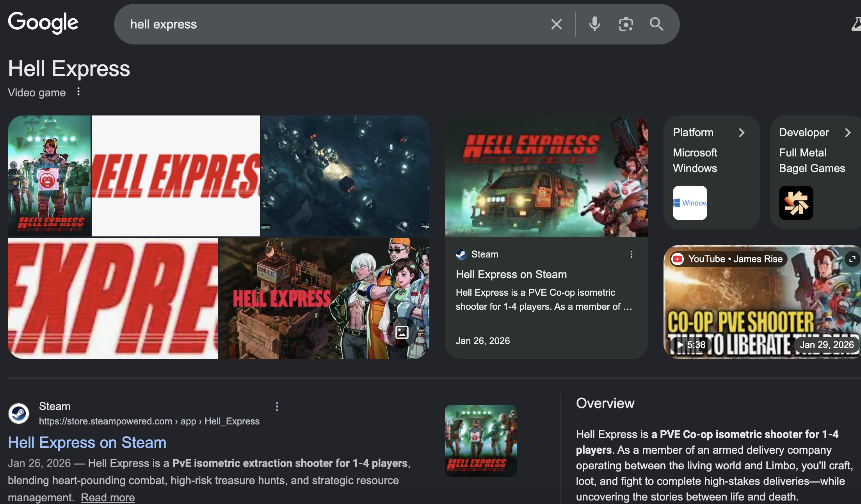Open Microsoft Windows platform text
Screen dimensions: 861x504
(x=695, y=160)
